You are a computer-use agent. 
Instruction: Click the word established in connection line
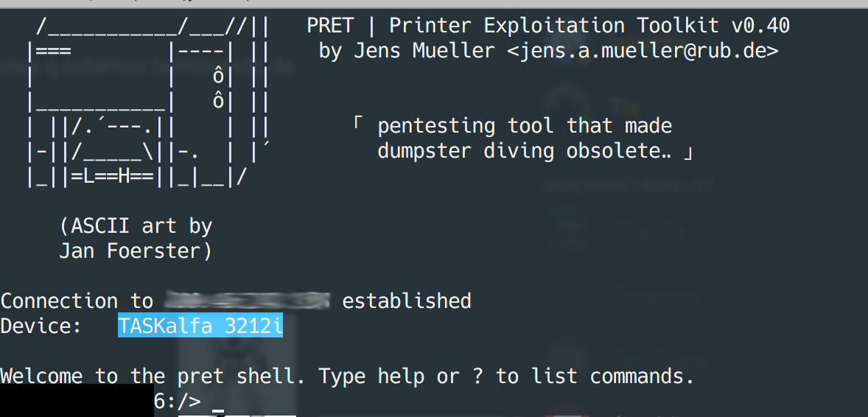coord(407,301)
